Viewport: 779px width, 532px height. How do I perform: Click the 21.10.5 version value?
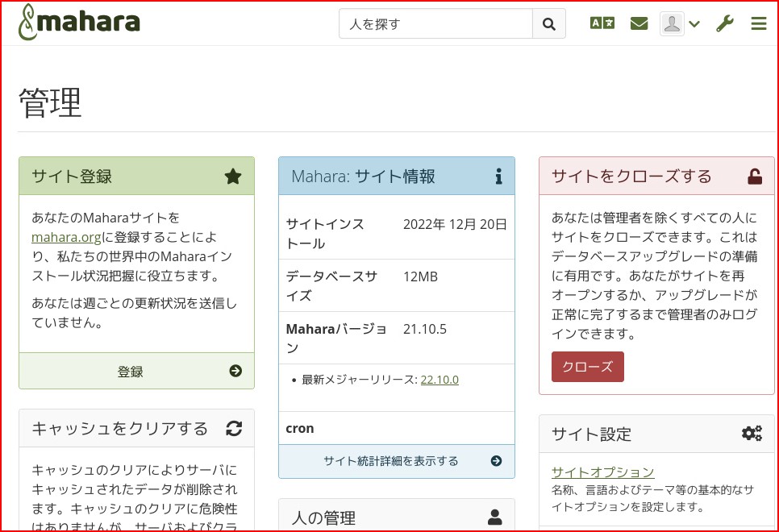(425, 329)
